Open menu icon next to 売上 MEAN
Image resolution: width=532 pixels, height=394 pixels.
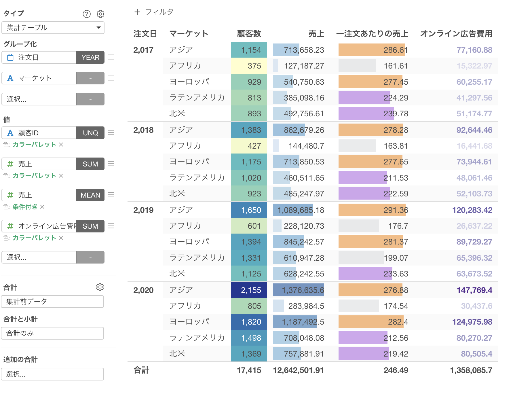click(111, 195)
